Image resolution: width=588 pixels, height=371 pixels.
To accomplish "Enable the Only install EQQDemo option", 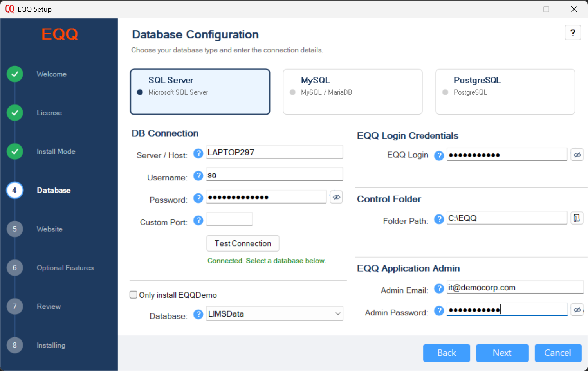I will pos(133,295).
